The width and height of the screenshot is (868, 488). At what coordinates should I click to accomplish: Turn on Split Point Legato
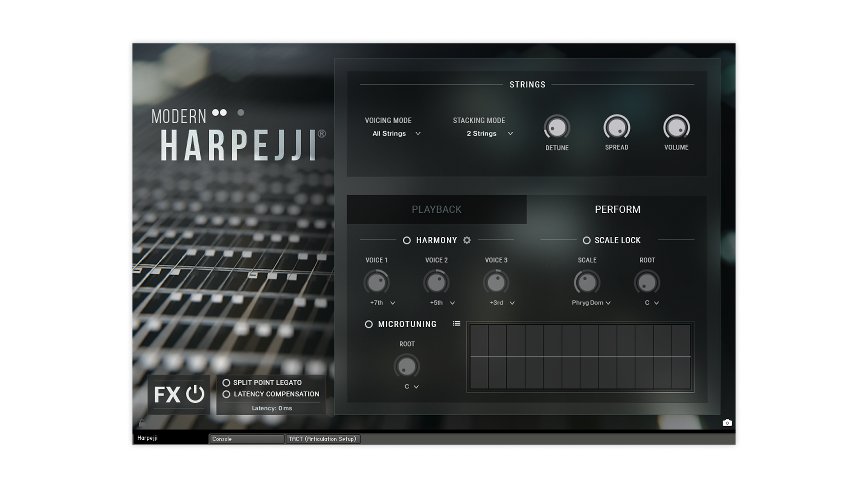click(226, 383)
